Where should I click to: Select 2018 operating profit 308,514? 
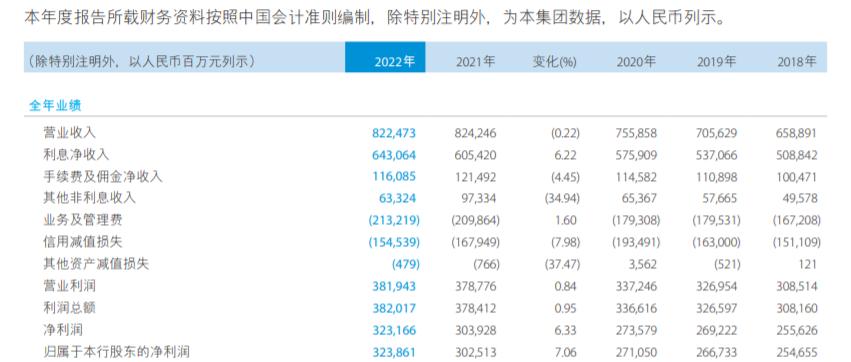point(796,287)
